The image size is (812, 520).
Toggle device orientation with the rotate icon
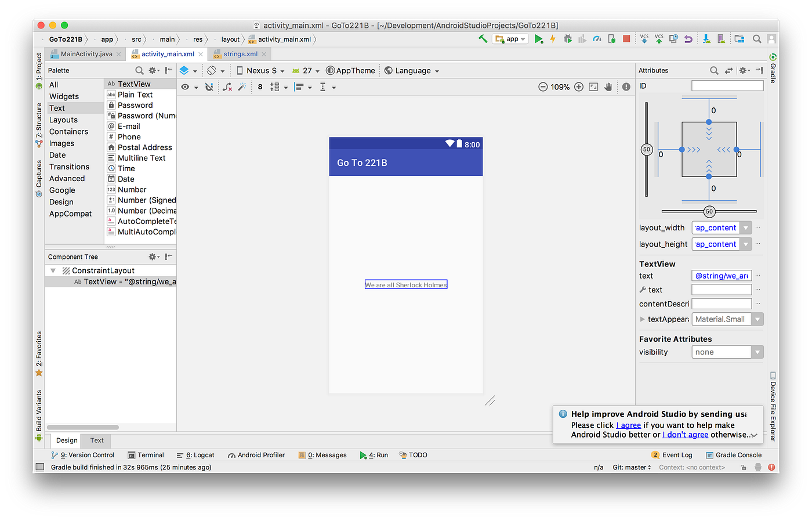(212, 70)
